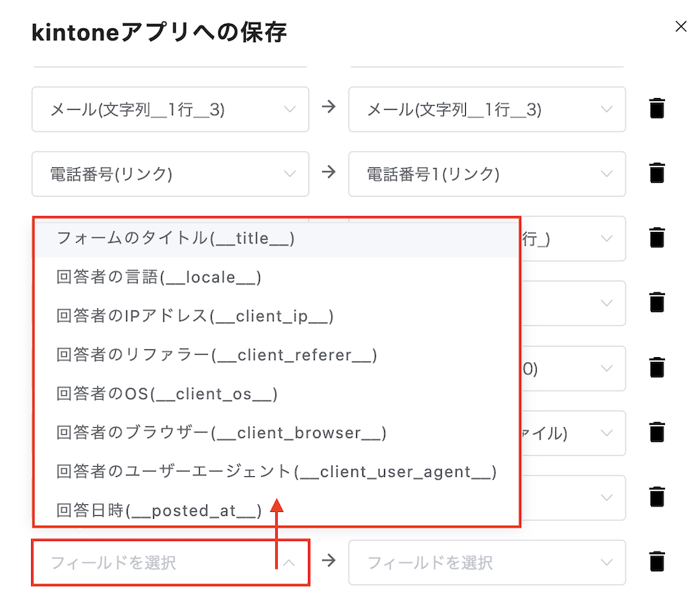Open the left メール(文字列__1行__3) source dropdown
The image size is (700, 610).
pos(170,110)
